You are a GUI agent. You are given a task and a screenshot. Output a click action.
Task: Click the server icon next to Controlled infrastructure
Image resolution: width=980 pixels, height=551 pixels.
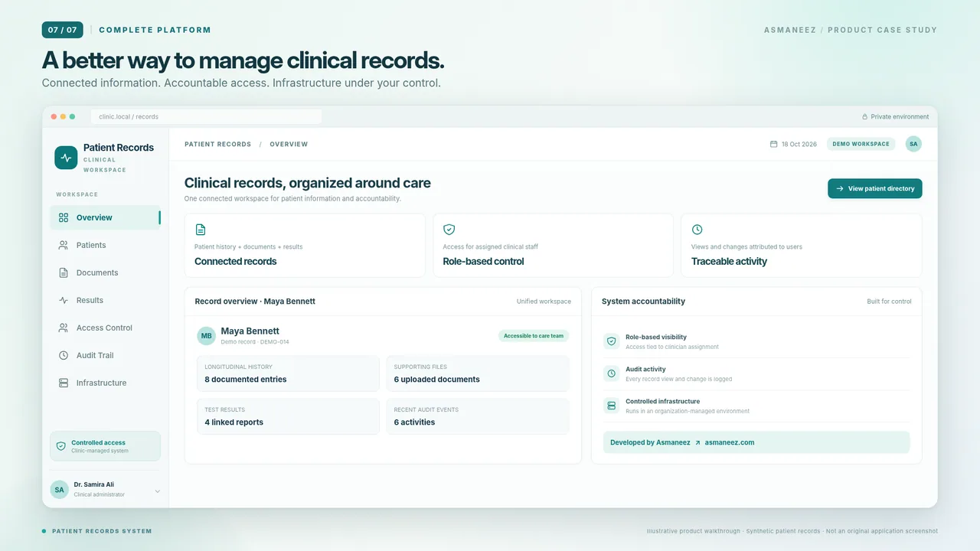point(611,406)
